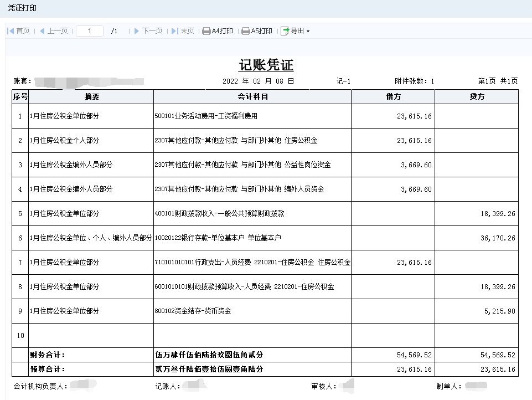The image size is (532, 400).
Task: Click 预算合计 credit total 23,615.16
Action: pos(498,369)
